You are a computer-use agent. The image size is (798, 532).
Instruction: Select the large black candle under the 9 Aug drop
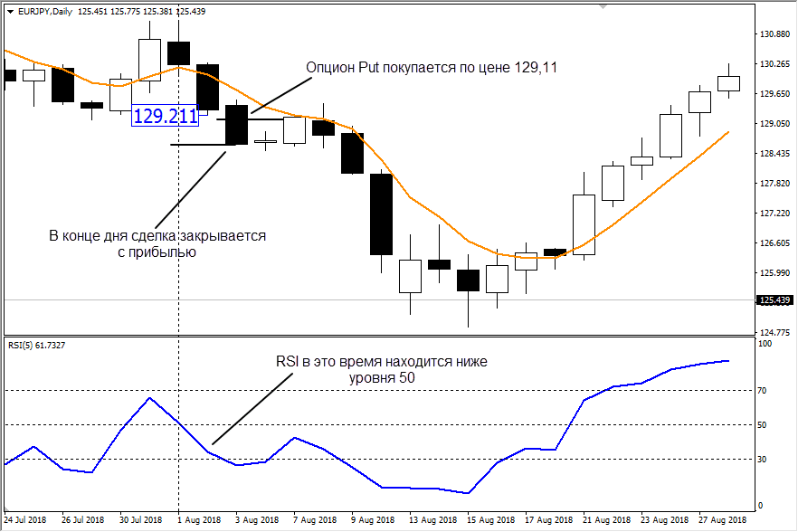tap(381, 214)
